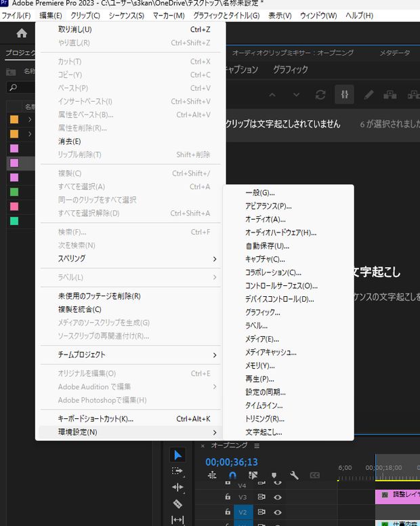
Task: Open オーディオハードウェア(H)... preferences
Action: coord(289,232)
